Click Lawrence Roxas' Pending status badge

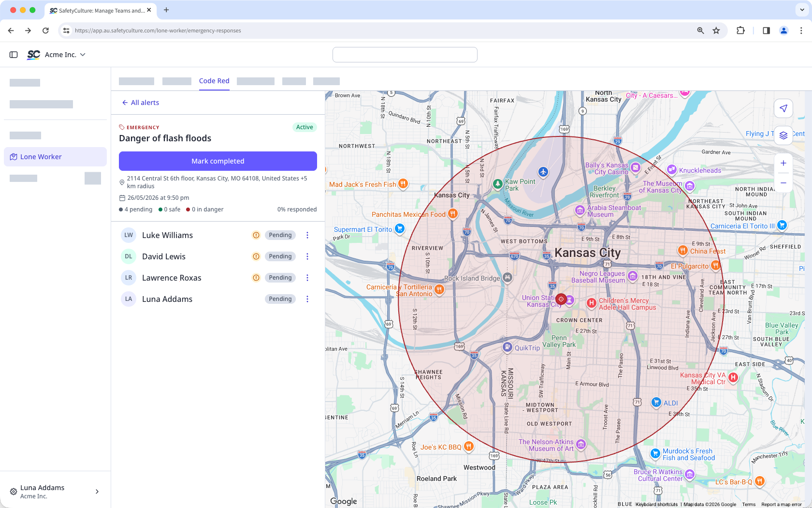pyautogui.click(x=280, y=278)
